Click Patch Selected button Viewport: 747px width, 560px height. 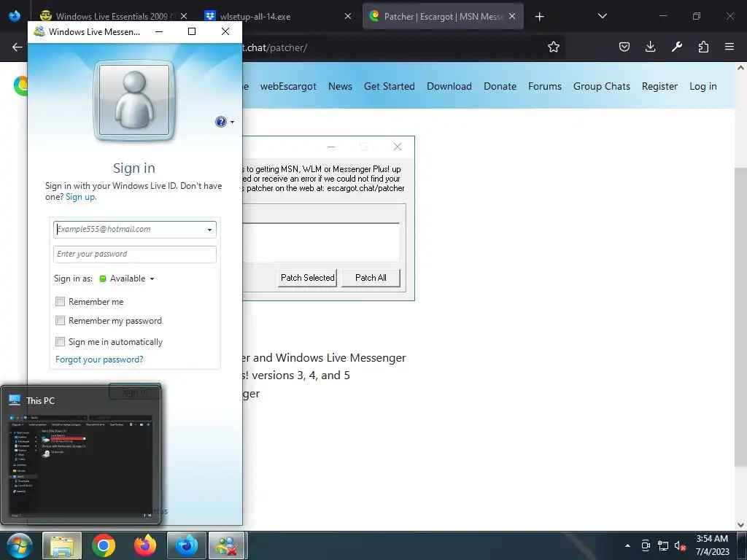(307, 278)
